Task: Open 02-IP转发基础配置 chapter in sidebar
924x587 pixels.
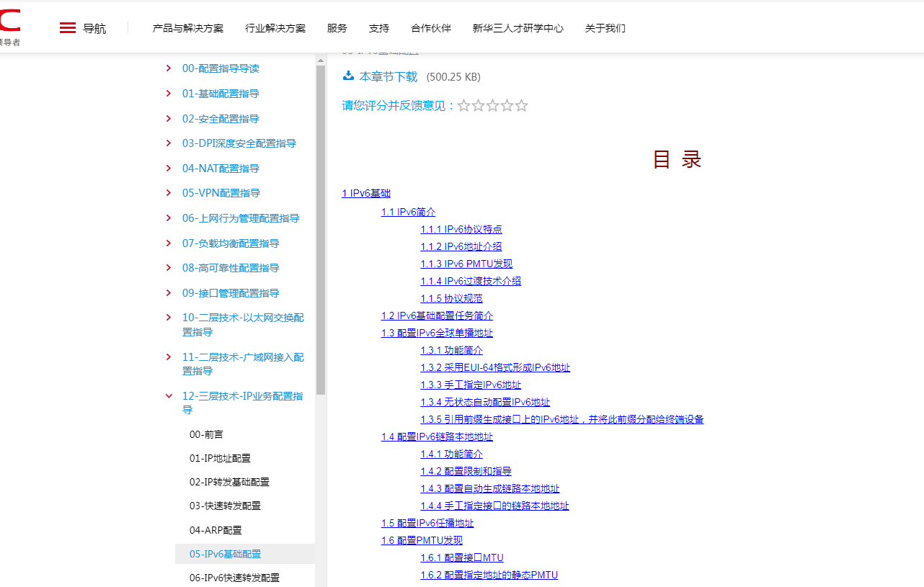Action: pyautogui.click(x=229, y=482)
